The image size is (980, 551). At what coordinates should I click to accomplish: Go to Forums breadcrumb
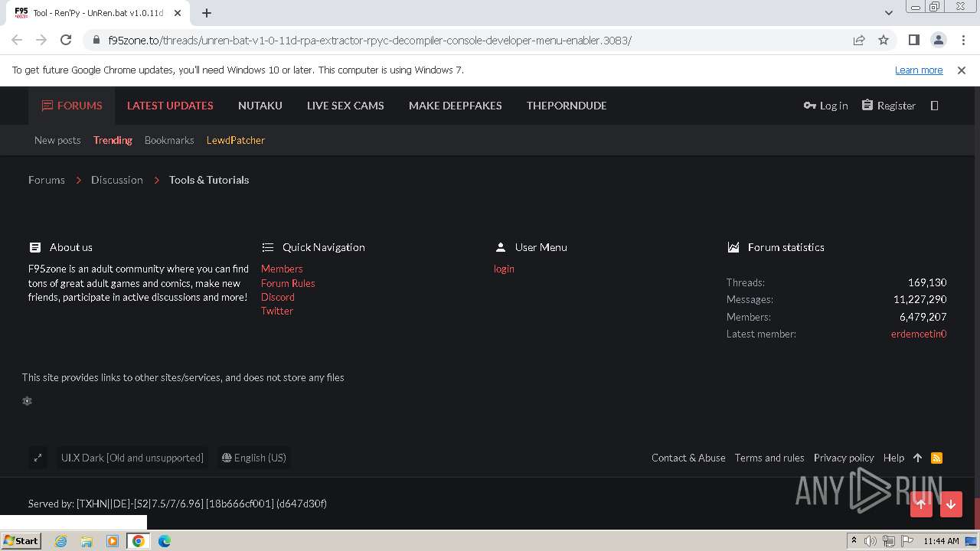[x=47, y=180]
